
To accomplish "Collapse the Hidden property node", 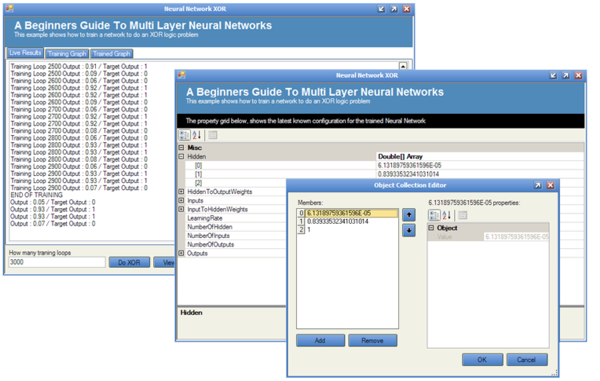I will (x=181, y=156).
